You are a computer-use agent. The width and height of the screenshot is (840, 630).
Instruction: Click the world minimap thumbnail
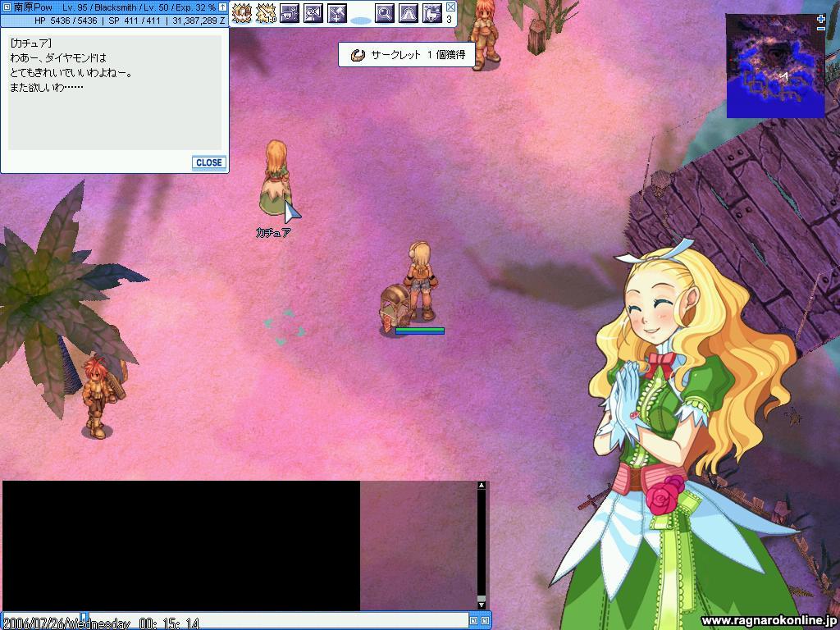[775, 66]
